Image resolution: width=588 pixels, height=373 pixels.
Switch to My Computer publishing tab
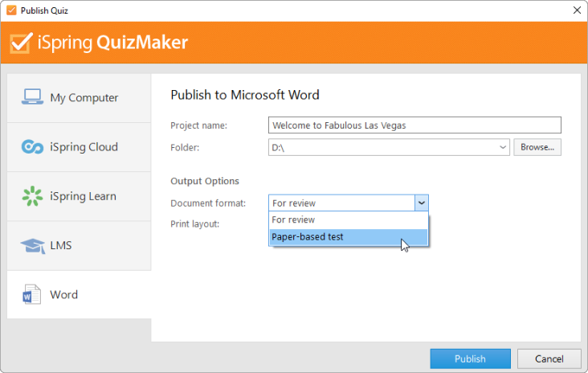coord(80,98)
